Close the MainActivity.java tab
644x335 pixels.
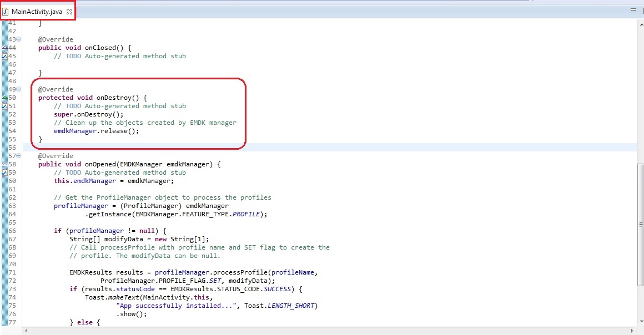pyautogui.click(x=69, y=11)
